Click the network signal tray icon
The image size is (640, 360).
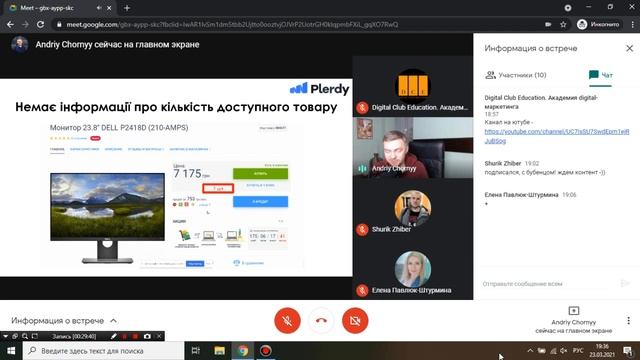pyautogui.click(x=553, y=351)
